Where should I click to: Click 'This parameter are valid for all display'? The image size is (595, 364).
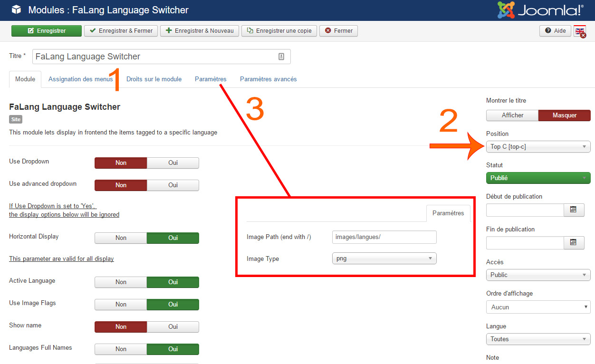(x=61, y=259)
